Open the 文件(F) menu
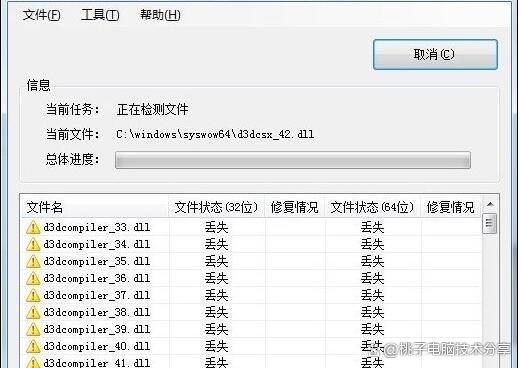Image resolution: width=521 pixels, height=368 pixels. 42,15
